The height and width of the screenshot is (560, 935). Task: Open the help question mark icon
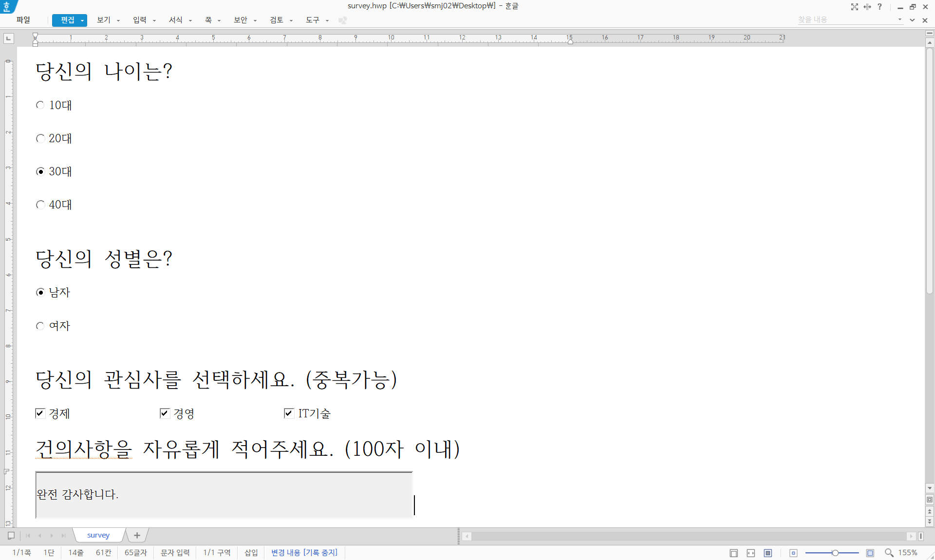coord(879,7)
